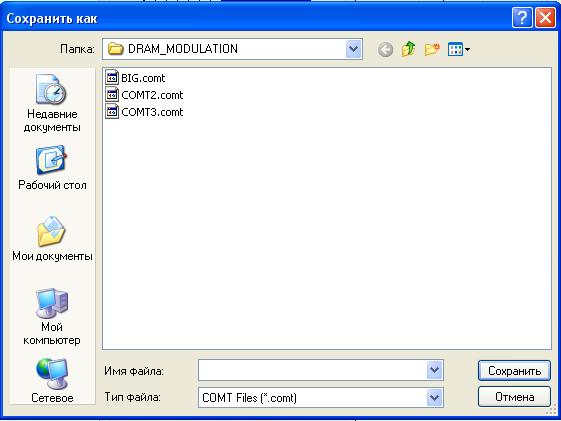
Task: Close the Сохранить как dialog
Action: pyautogui.click(x=545, y=18)
